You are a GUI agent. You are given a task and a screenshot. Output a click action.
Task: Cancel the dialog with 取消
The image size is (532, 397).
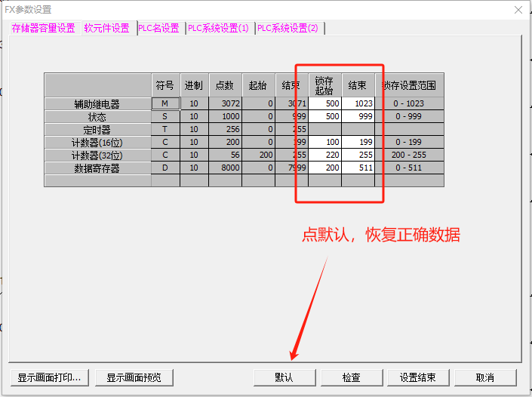coord(485,377)
